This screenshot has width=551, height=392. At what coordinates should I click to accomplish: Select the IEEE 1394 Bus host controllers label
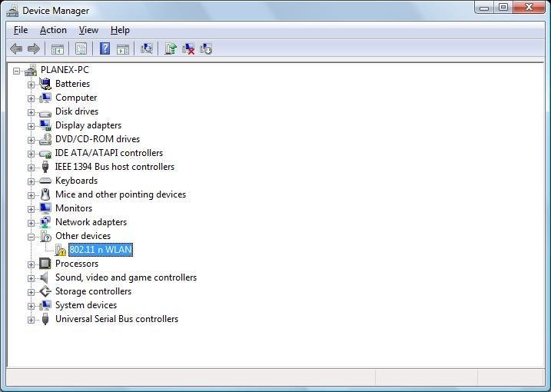[115, 167]
